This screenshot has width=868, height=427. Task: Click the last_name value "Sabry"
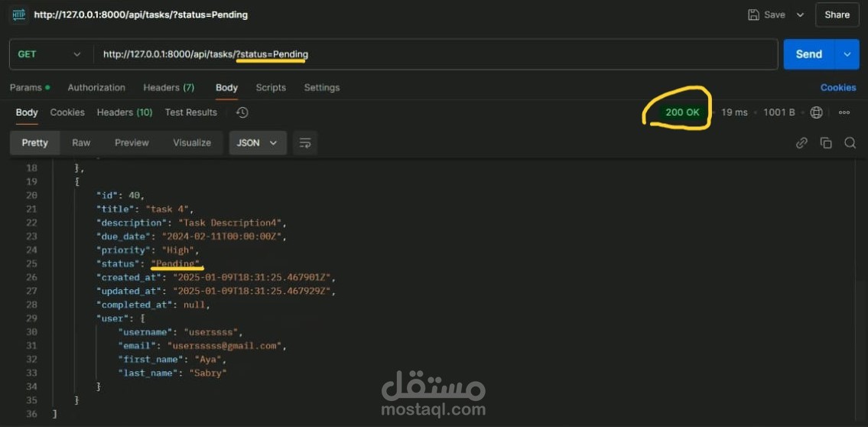(x=208, y=373)
